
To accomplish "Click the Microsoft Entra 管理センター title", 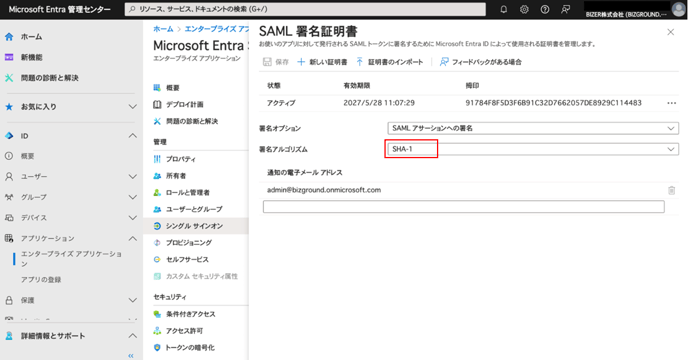I will pos(60,9).
